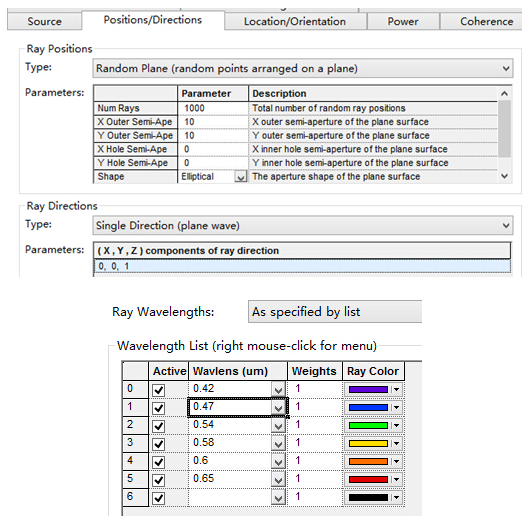Screen dimensions: 530x524
Task: Toggle Active checkbox in row 6
Action: coord(159,498)
